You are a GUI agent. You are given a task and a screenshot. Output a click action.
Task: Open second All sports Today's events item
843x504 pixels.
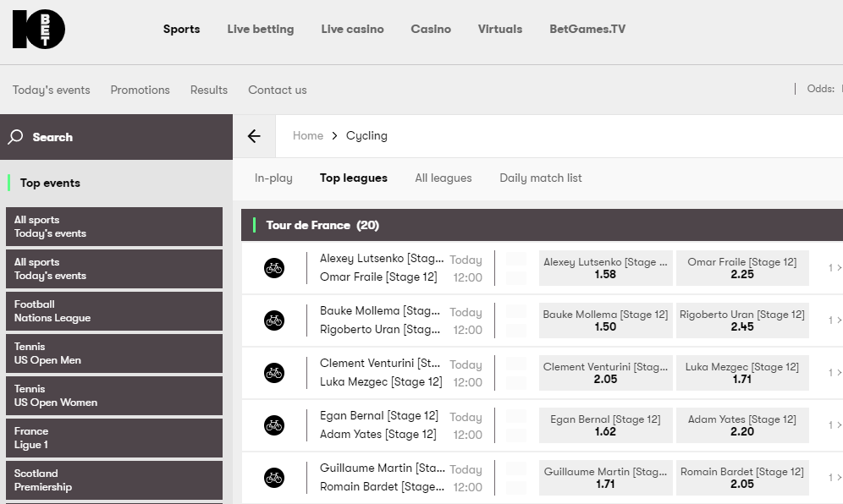pyautogui.click(x=114, y=269)
